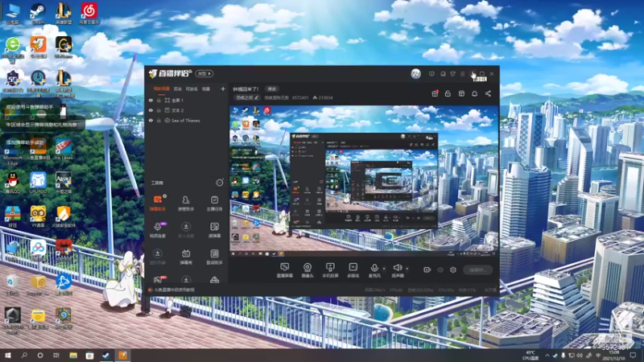644x362 pixels.
Task: Expand microphone options arrow
Action: 384,269
